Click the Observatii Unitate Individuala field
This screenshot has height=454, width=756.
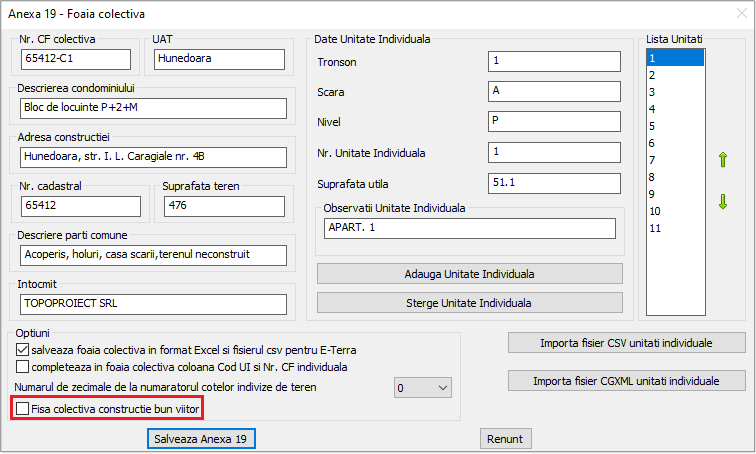tap(469, 229)
